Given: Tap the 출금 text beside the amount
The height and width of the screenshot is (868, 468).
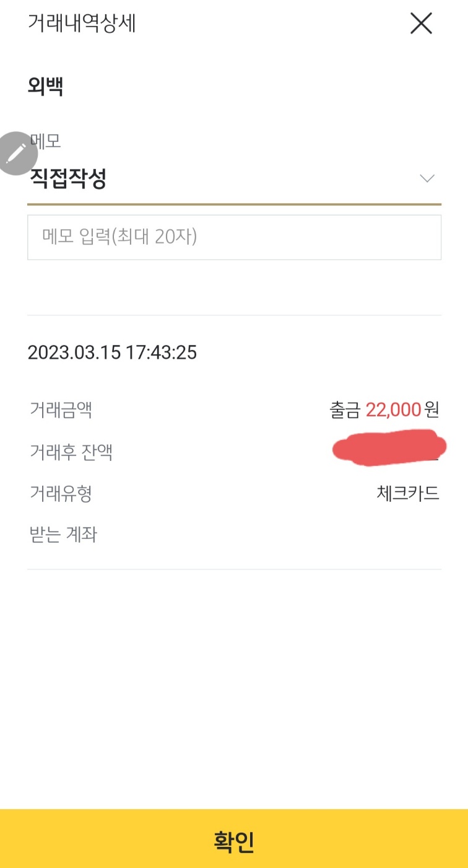Looking at the screenshot, I should 345,410.
